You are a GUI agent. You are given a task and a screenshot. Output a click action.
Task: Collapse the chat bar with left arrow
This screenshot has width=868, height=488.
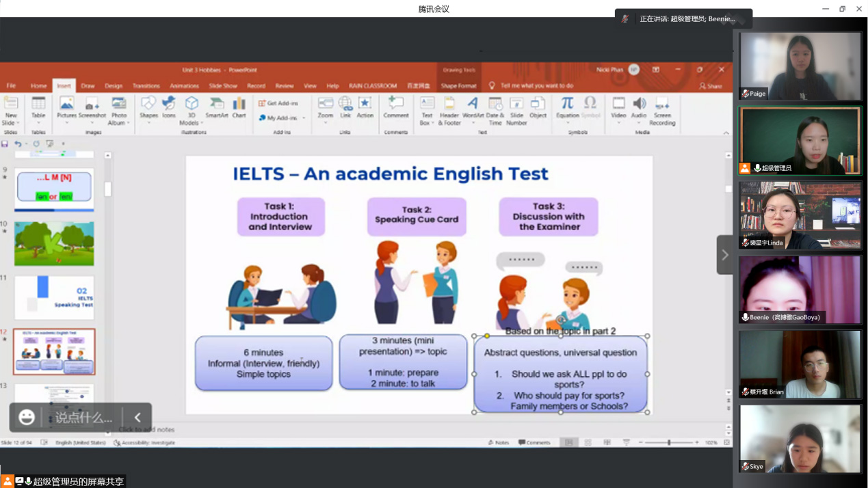pyautogui.click(x=137, y=417)
